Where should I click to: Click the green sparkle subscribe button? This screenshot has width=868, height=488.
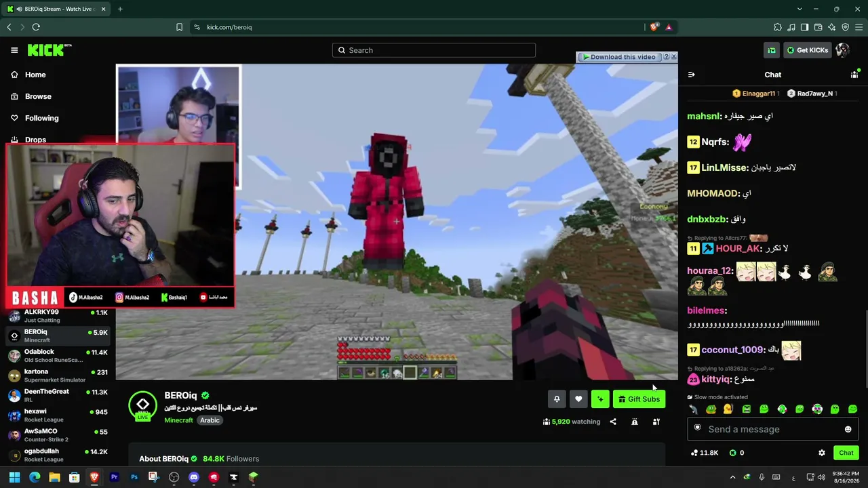click(600, 399)
